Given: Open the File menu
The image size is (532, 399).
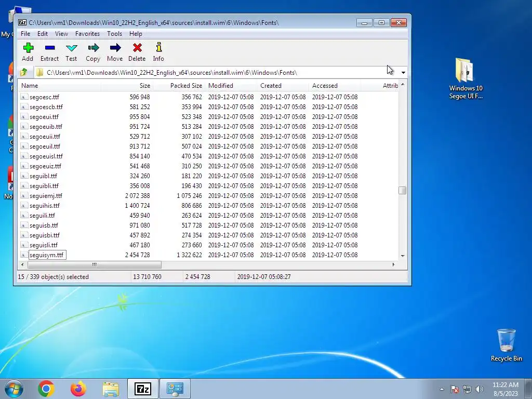Looking at the screenshot, I should pyautogui.click(x=25, y=34).
